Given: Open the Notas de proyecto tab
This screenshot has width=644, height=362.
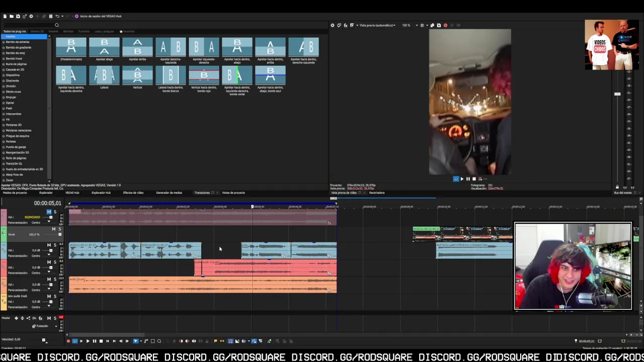Looking at the screenshot, I should tap(233, 193).
